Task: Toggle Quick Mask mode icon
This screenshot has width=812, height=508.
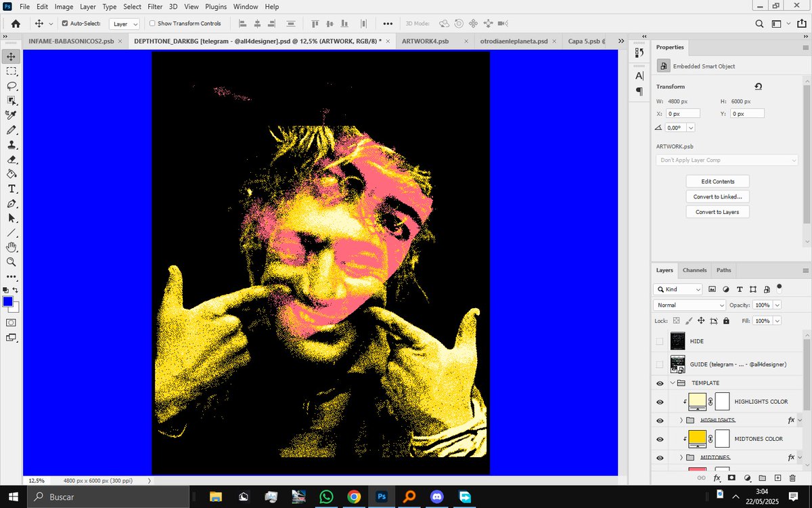Action: tap(12, 322)
